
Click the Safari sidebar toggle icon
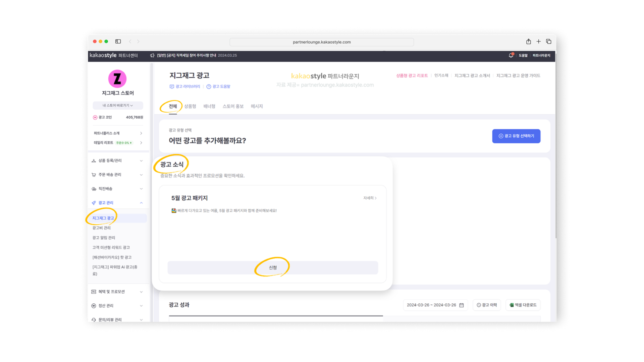(x=118, y=42)
